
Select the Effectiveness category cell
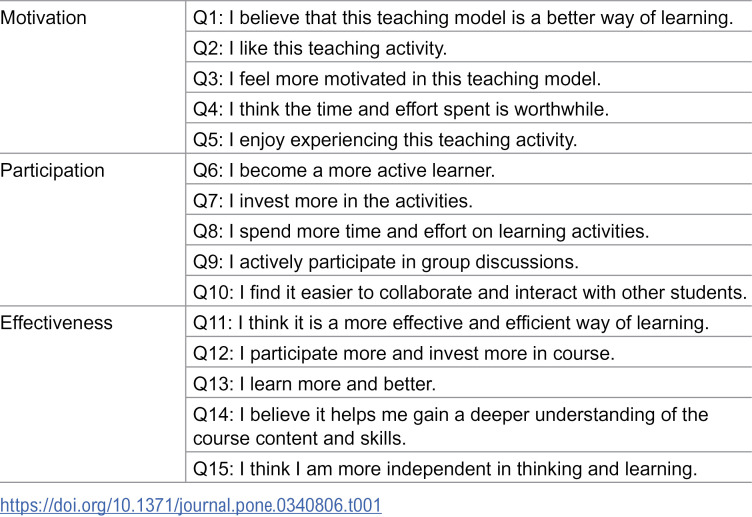click(93, 394)
